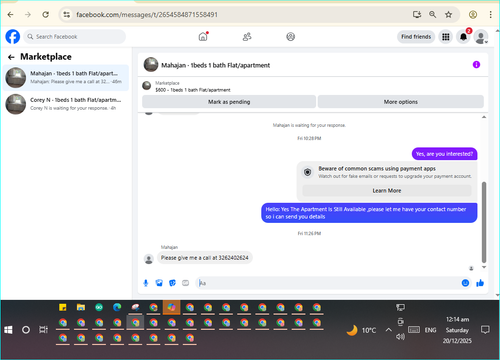Open Microsoft Edge from the taskbar

click(117, 307)
